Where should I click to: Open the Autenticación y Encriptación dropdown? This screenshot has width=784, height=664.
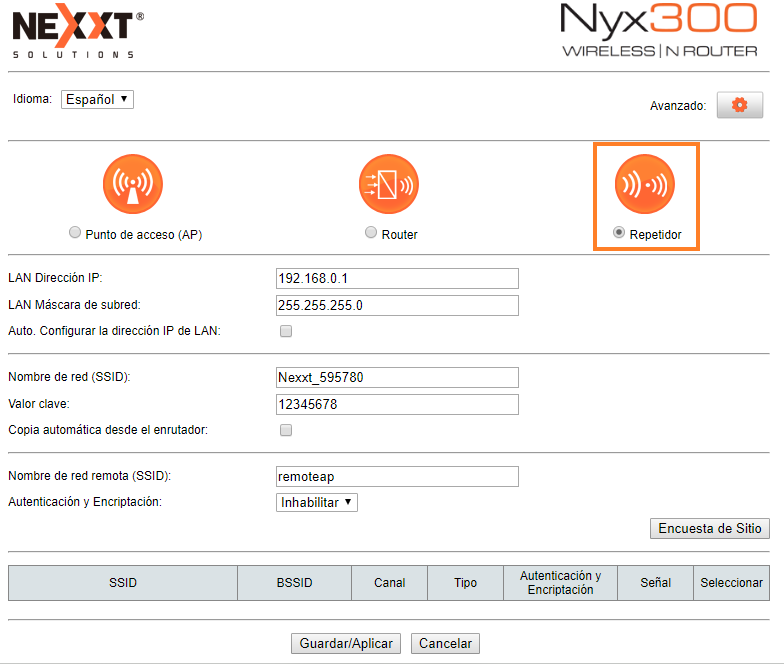(x=317, y=502)
